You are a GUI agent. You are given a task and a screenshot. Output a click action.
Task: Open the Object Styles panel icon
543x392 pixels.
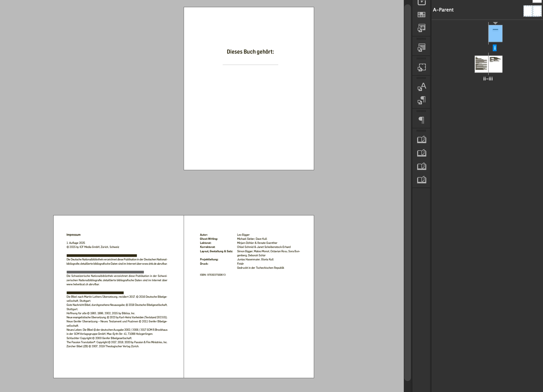coord(421,67)
